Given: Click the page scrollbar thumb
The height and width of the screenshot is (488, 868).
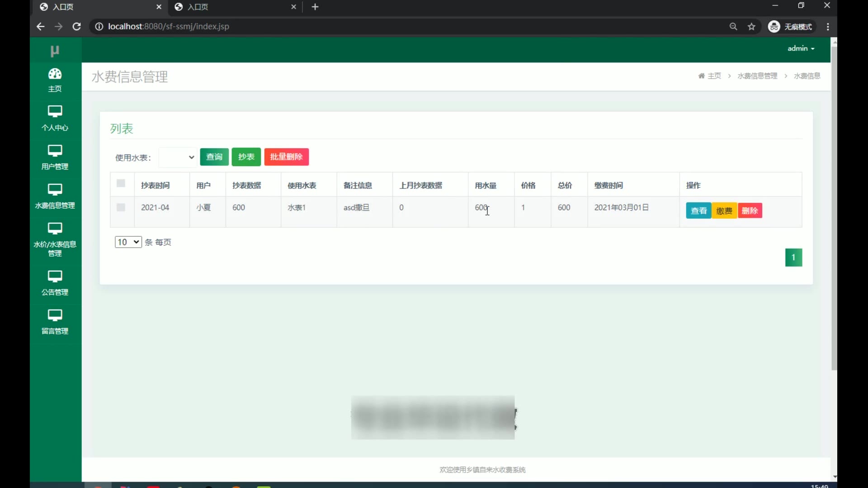Looking at the screenshot, I should pyautogui.click(x=834, y=208).
